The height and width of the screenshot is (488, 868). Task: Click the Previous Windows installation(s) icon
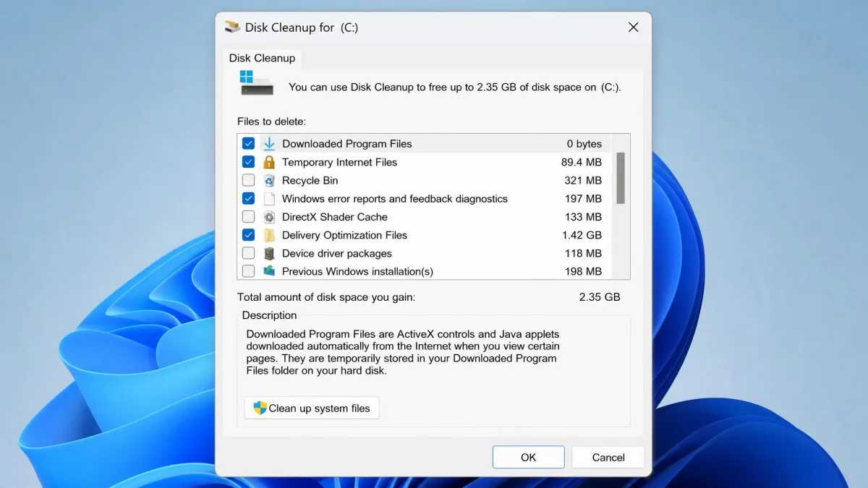[269, 271]
